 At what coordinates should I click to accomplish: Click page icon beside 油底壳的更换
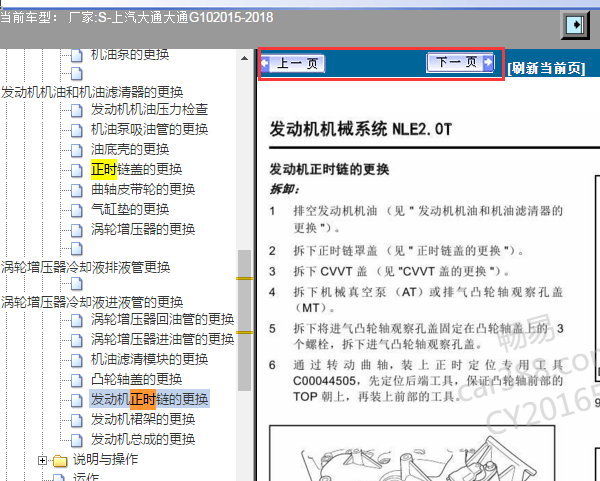(x=77, y=150)
